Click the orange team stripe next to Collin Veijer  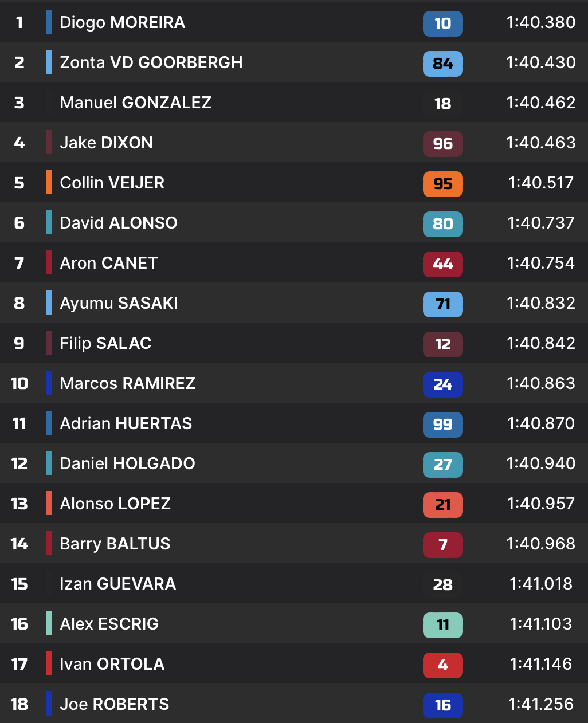tap(49, 183)
